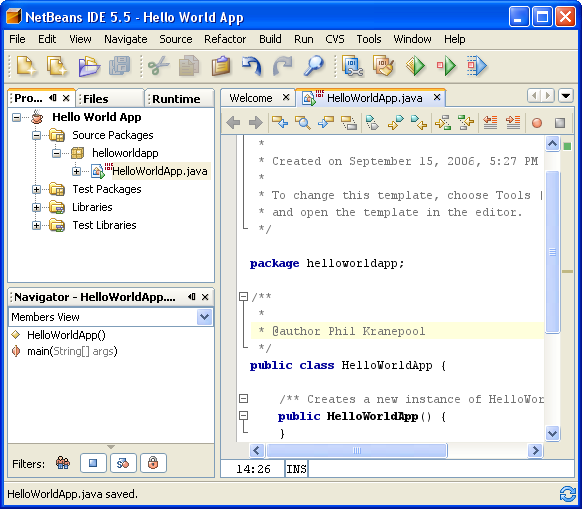Click the Build Main Project icon
582x509 pixels.
(x=353, y=66)
